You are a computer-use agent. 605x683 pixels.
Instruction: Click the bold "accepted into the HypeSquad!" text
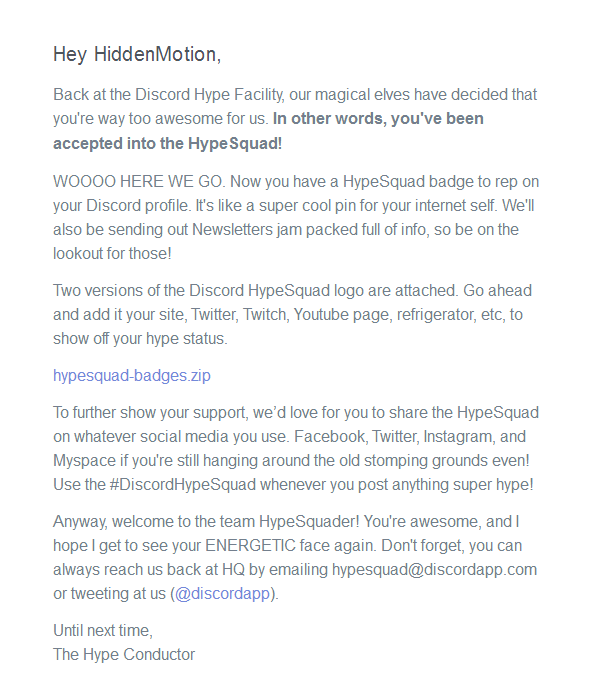click(x=167, y=143)
